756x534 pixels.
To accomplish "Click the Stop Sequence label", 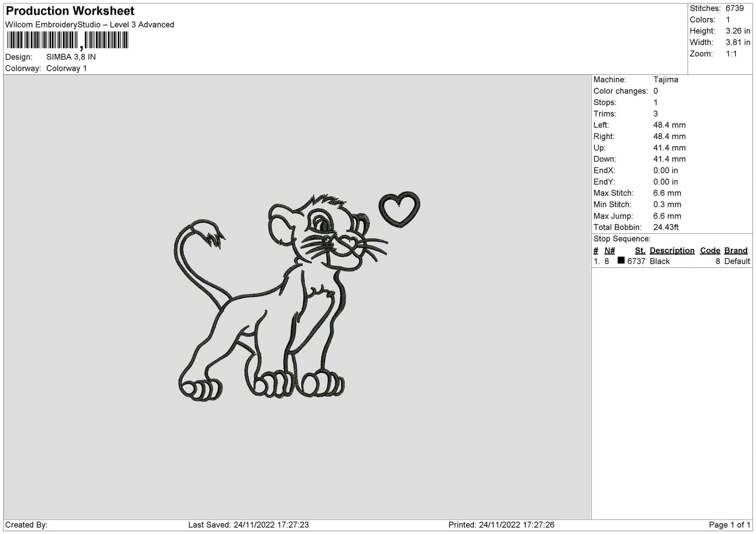I will (622, 239).
